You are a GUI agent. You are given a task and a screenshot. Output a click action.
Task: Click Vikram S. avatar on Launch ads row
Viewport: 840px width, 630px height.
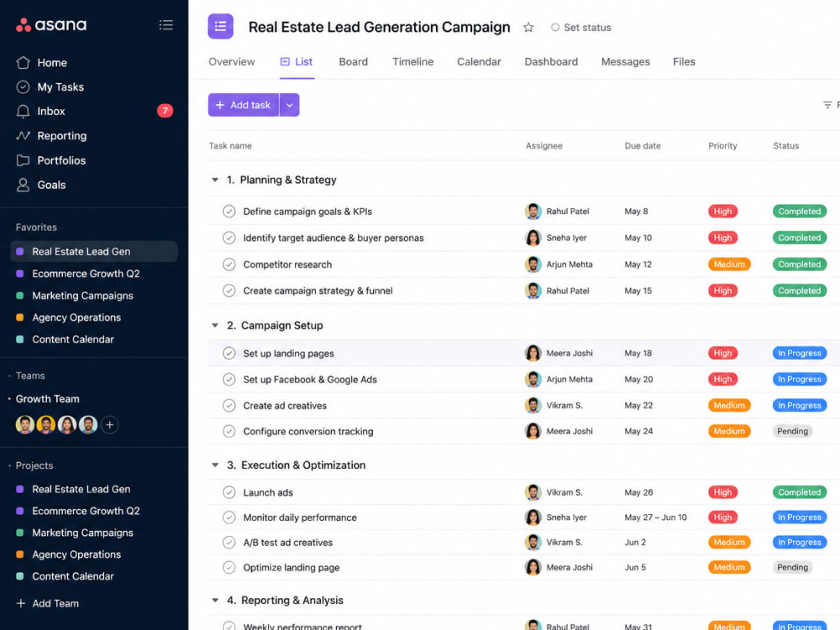(x=533, y=492)
